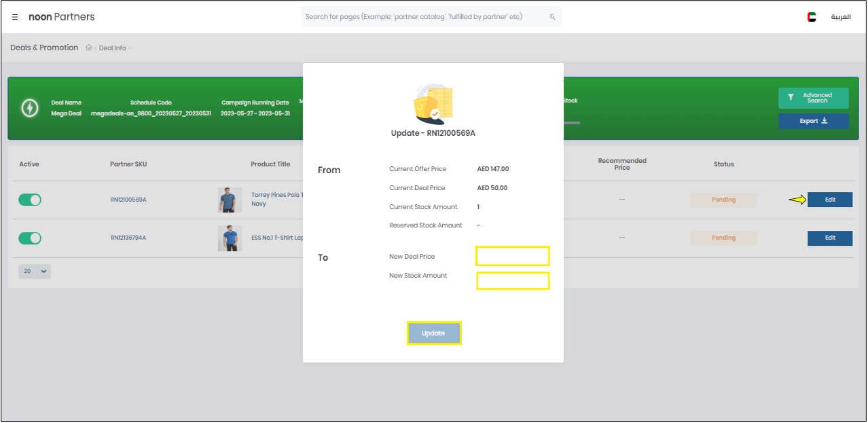Image resolution: width=868 pixels, height=423 pixels.
Task: Select the Partner SKU text RN12100569A
Action: coord(128,200)
